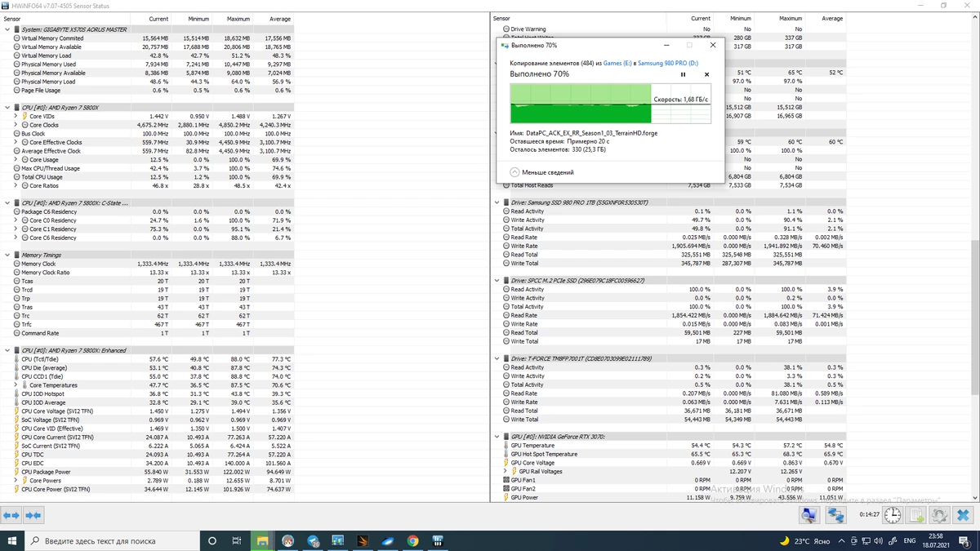Open the notification center icon
Viewport: 980px width, 551px height.
click(965, 540)
